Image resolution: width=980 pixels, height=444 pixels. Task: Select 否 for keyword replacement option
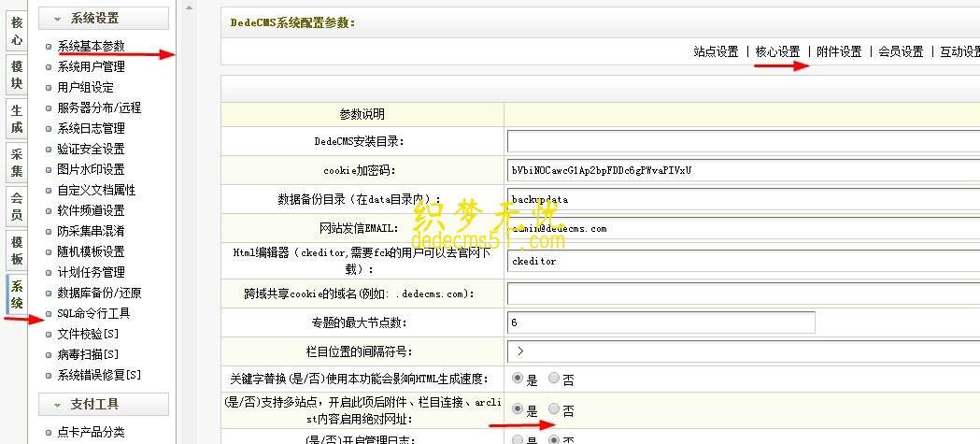pos(554,379)
